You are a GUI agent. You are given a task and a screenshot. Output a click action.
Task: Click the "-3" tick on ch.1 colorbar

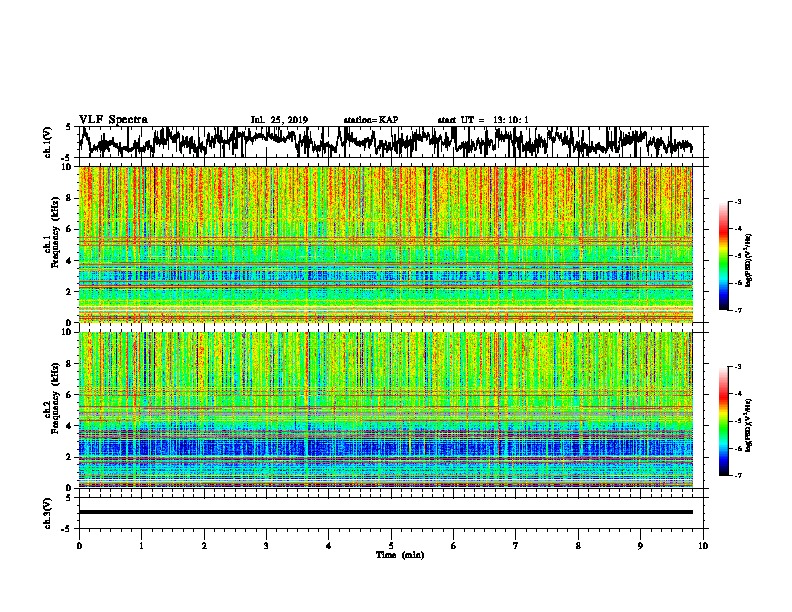(x=738, y=201)
